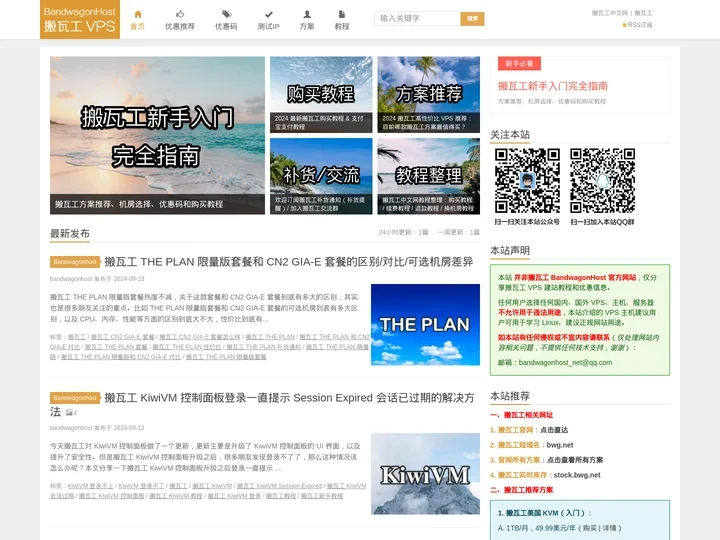Image resolution: width=720 pixels, height=540 pixels.
Task: Open the THE PLAN 限量版套餐 article title
Action: point(289,262)
